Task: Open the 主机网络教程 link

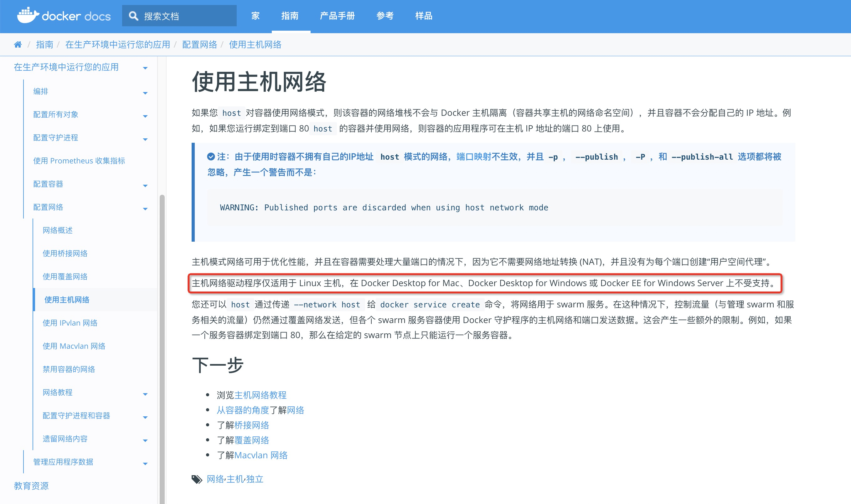Action: coord(260,395)
